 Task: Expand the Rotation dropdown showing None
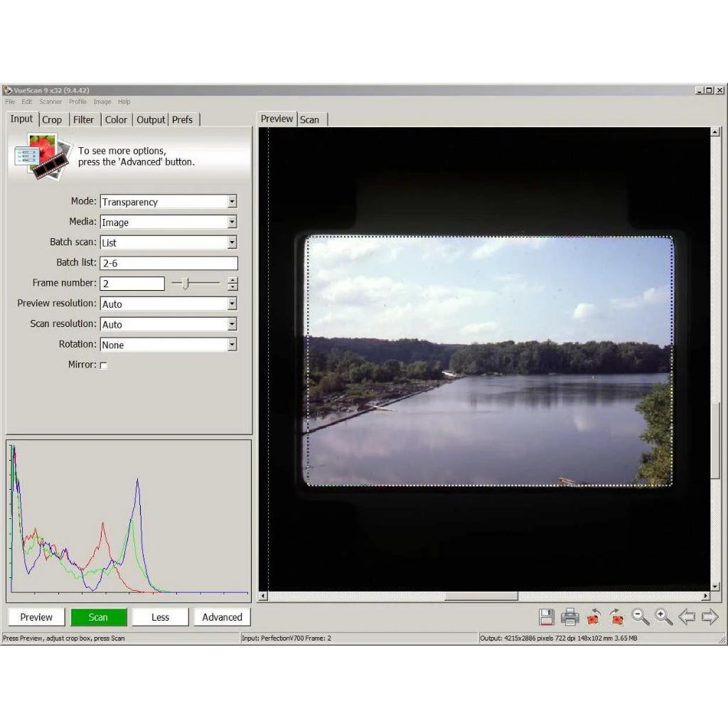[168, 345]
